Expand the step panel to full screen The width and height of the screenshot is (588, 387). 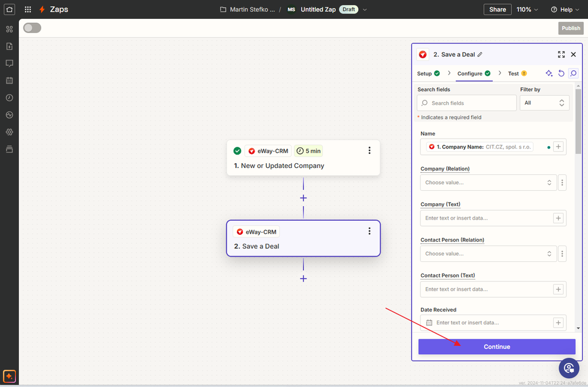(561, 55)
